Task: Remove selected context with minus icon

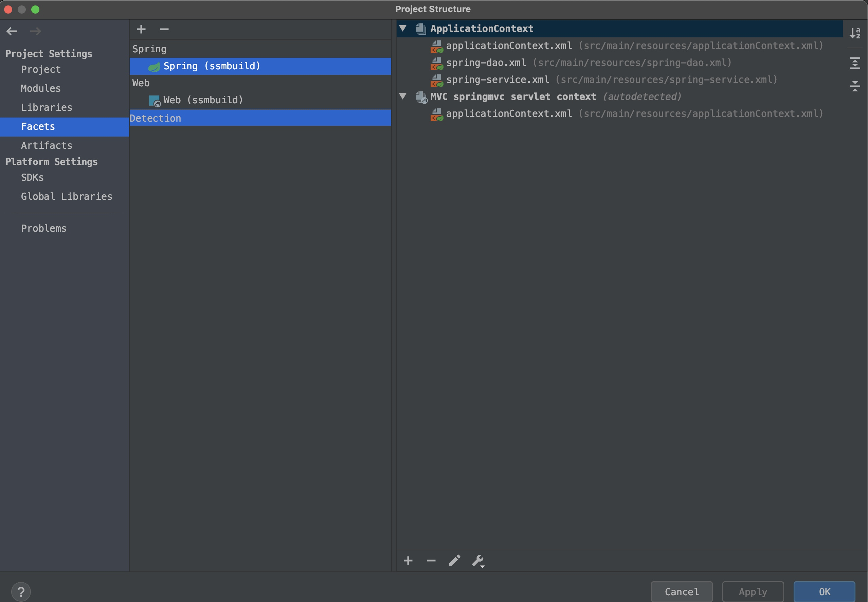Action: pyautogui.click(x=431, y=561)
